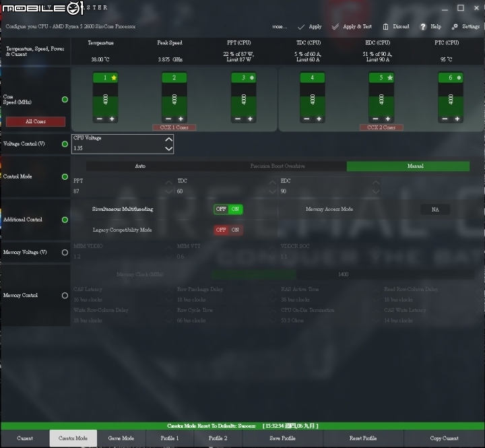Decrease core 2 speed with minus
The image size is (485, 448).
[168, 119]
